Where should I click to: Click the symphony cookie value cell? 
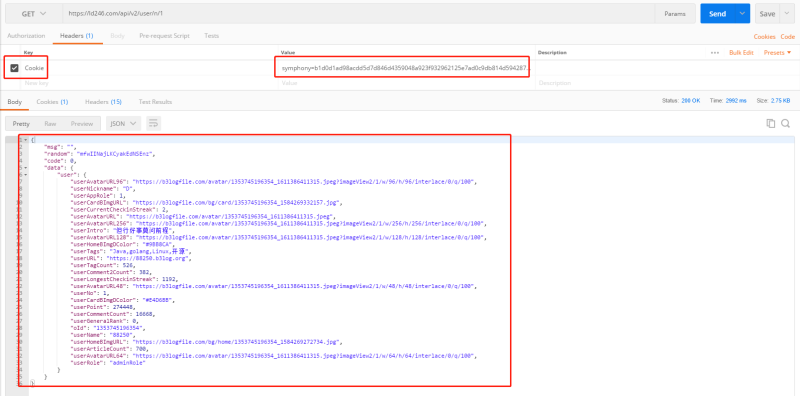click(405, 68)
